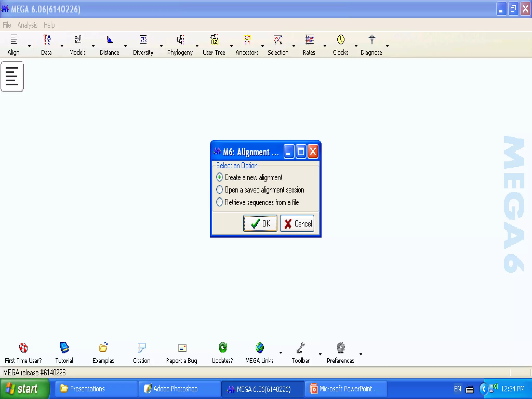Screen dimensions: 532x399
Task: Expand the bottom Toolbar dropdown arrow
Action: point(320,354)
